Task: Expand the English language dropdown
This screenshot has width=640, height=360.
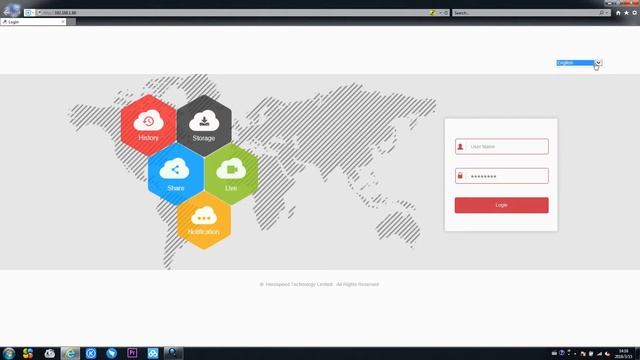Action: click(598, 62)
